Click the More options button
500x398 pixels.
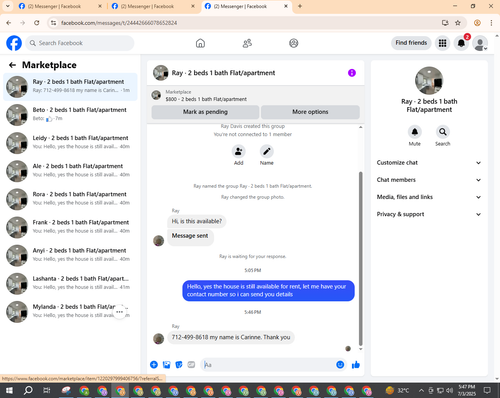[310, 112]
